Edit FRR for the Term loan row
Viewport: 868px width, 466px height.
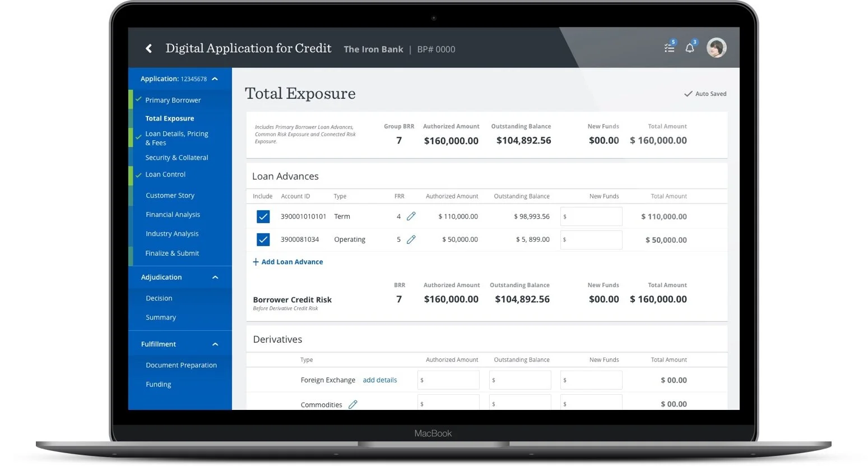[411, 216]
